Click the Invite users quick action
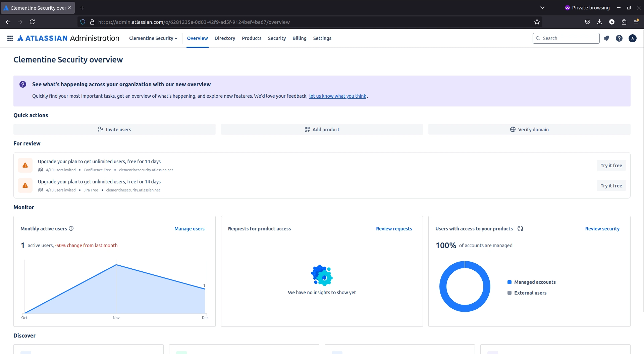 point(114,129)
